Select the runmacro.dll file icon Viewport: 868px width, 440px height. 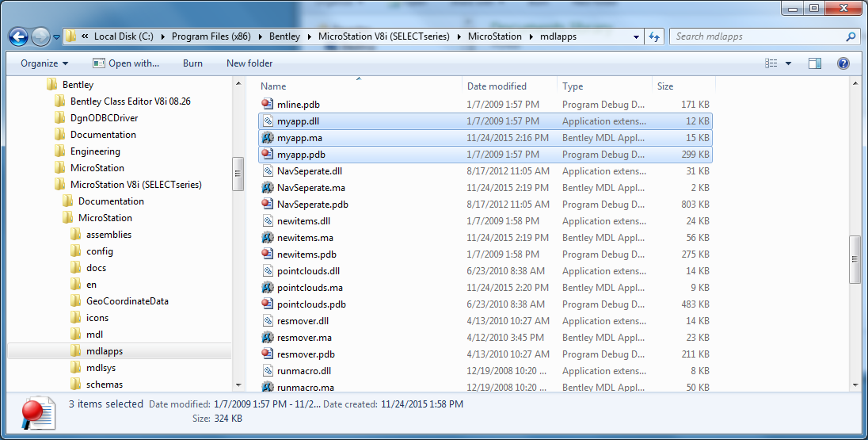pos(268,370)
